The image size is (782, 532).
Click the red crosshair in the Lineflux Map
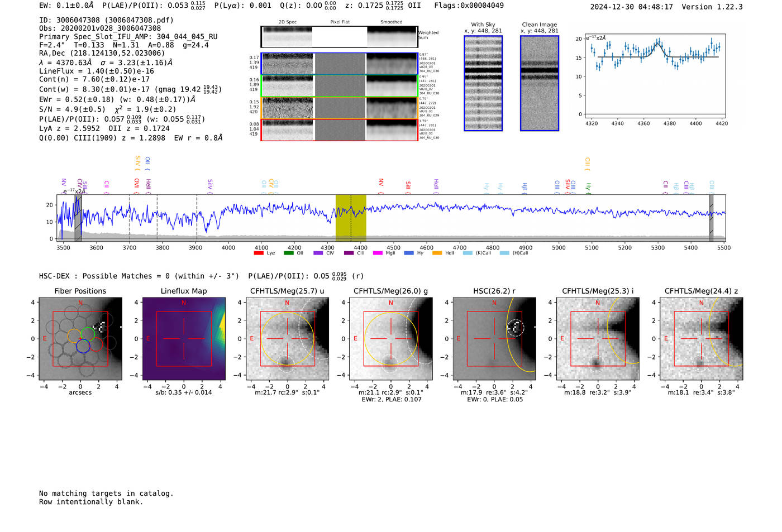184,338
